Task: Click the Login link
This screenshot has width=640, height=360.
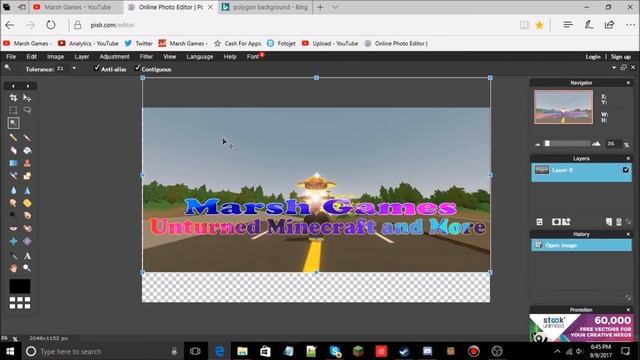Action: click(593, 57)
